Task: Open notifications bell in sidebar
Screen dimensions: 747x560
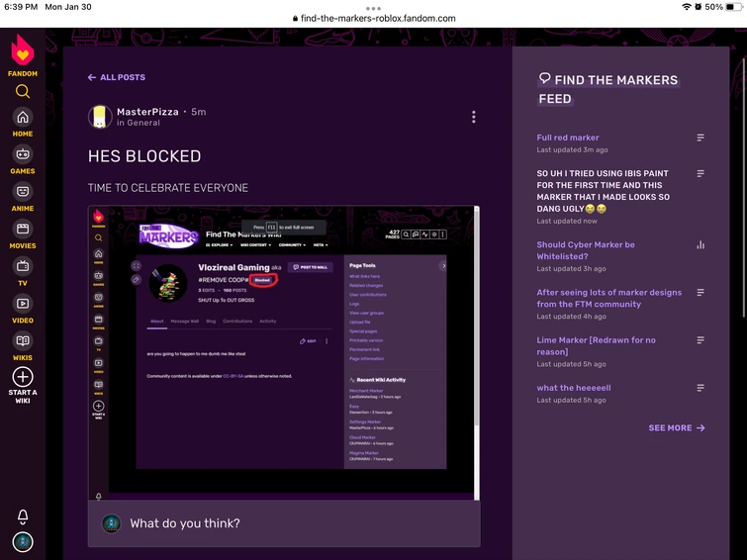Action: coord(23,516)
